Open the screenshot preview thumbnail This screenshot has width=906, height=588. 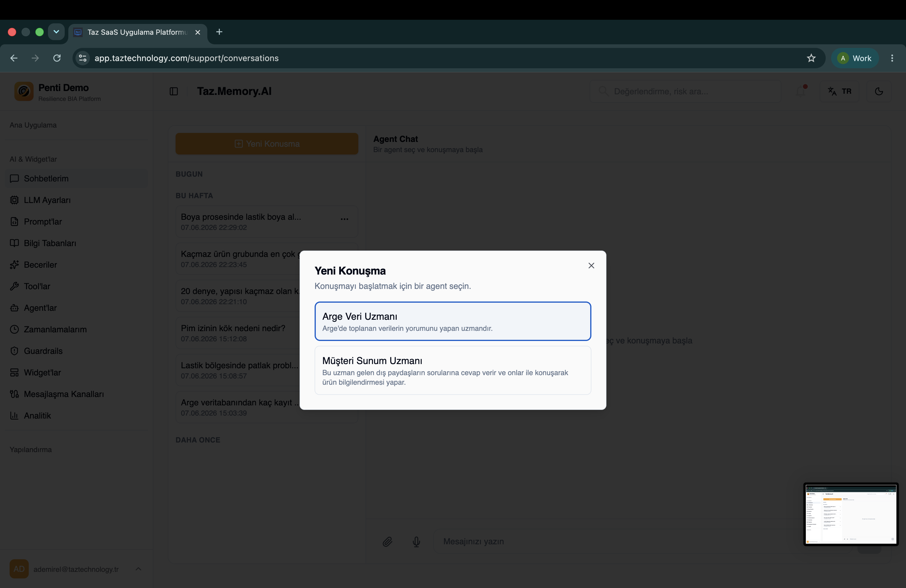pos(851,514)
